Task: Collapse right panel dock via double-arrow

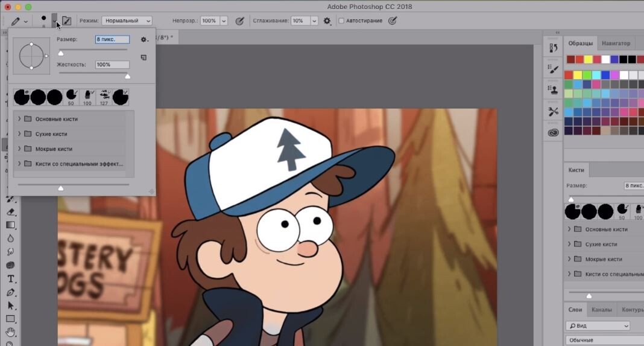Action: pos(557,33)
